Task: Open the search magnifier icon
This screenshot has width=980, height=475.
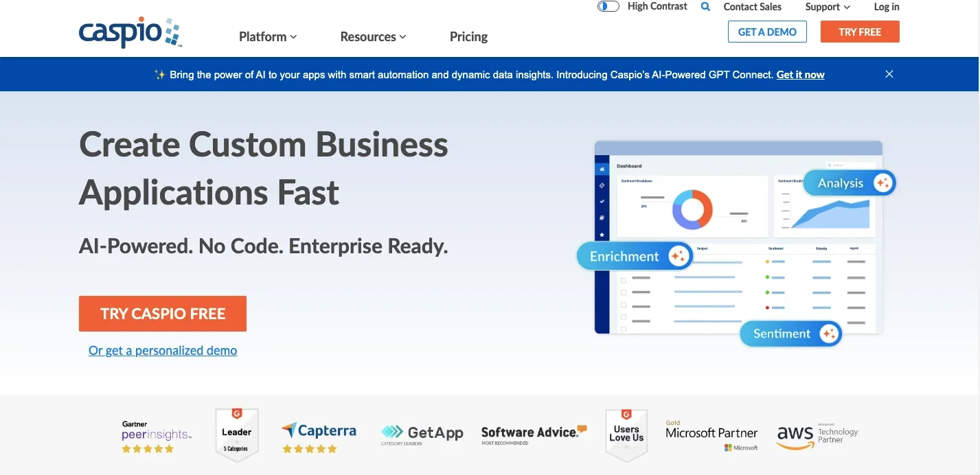Action: (x=705, y=7)
